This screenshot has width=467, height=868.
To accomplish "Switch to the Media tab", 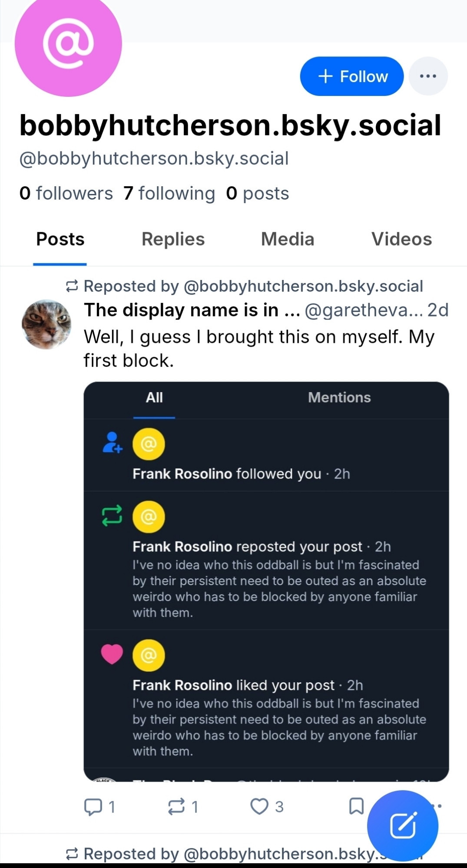I will coord(287,239).
